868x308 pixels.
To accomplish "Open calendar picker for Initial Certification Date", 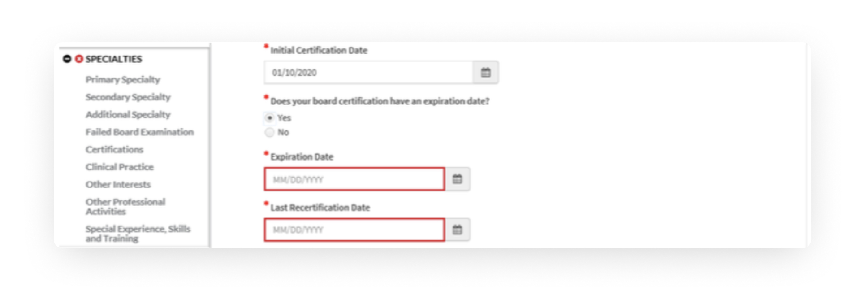I will (x=486, y=73).
